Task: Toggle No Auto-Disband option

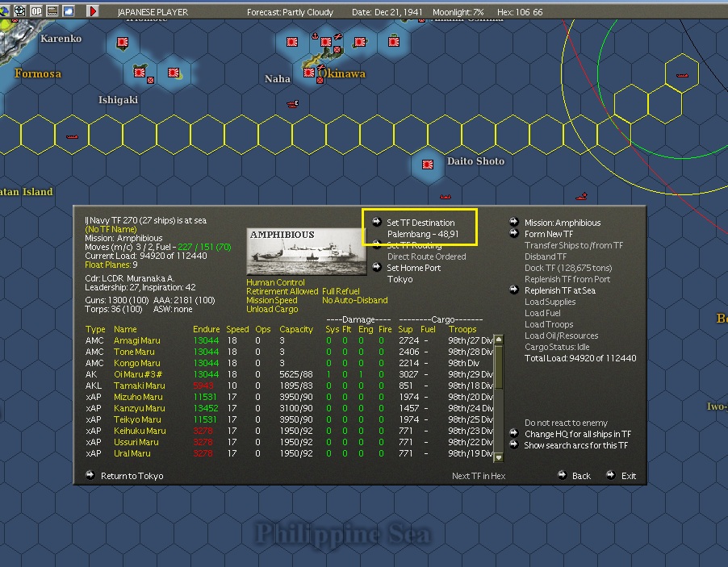Action: point(354,300)
